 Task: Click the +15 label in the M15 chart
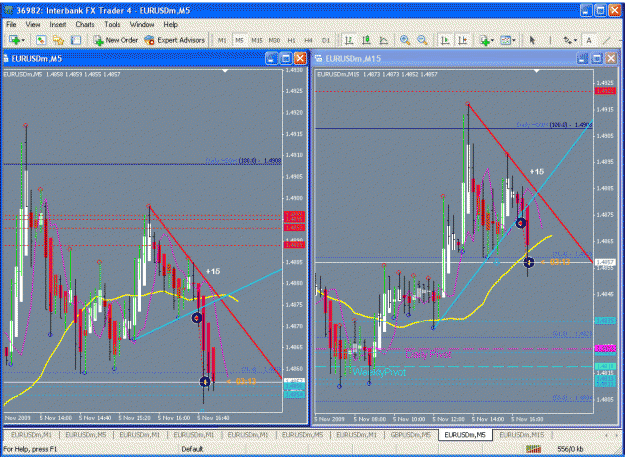[537, 172]
